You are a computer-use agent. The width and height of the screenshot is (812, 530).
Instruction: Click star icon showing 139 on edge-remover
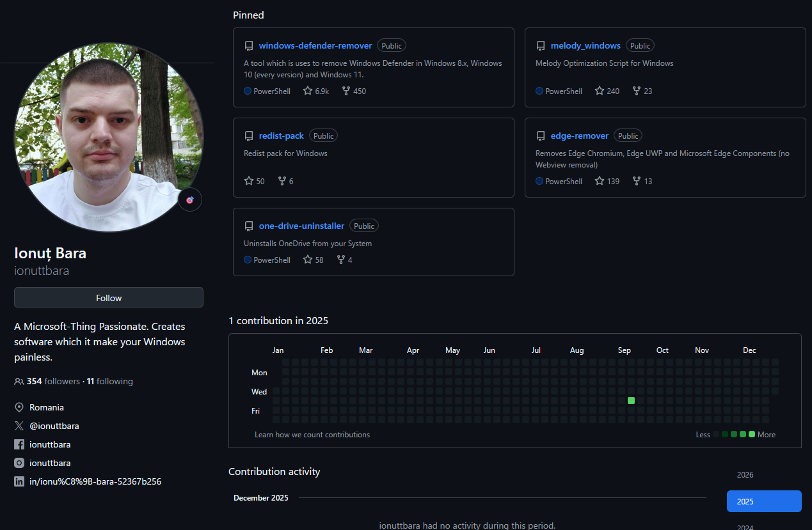tap(600, 181)
